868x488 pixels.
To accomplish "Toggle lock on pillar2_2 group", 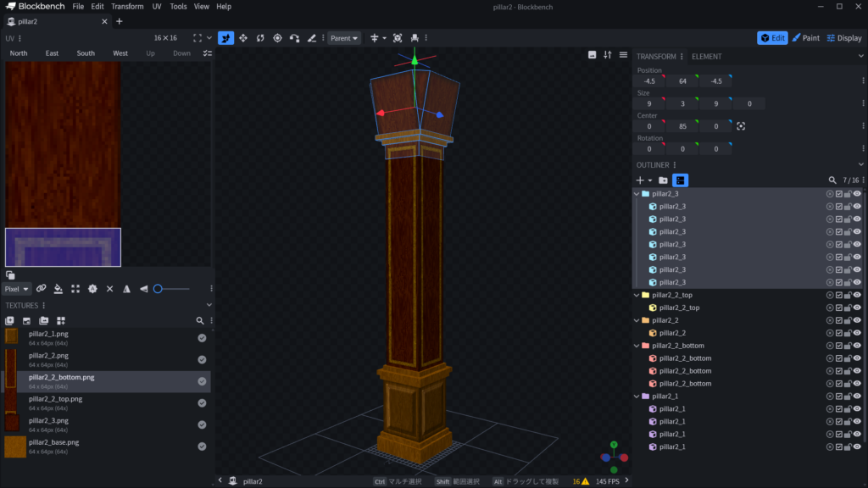I will point(848,320).
